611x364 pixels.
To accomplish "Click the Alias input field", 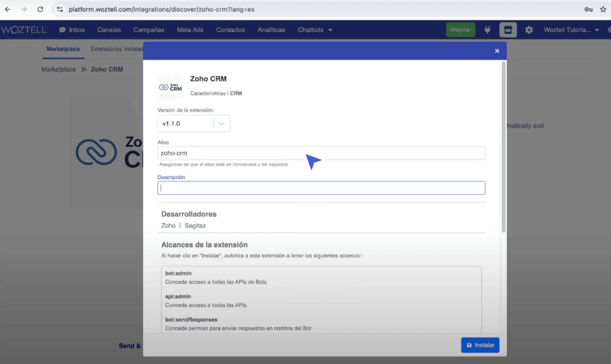I will tap(321, 153).
